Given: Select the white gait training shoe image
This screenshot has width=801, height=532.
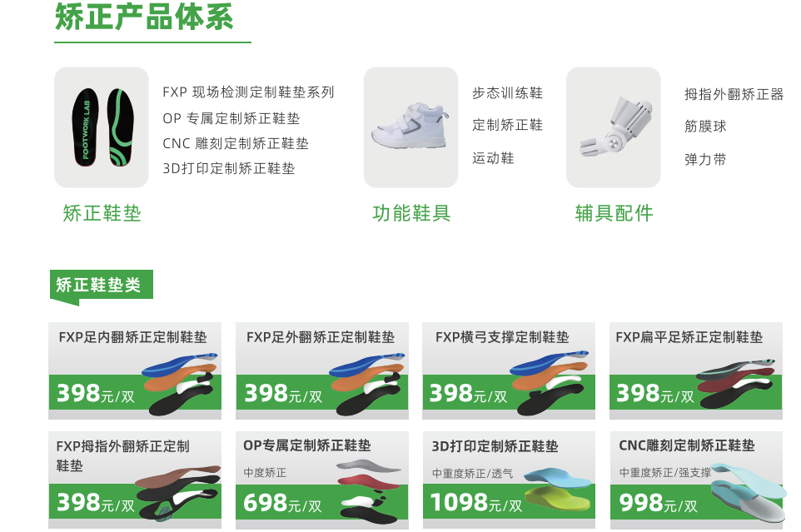Looking at the screenshot, I should pyautogui.click(x=410, y=127).
